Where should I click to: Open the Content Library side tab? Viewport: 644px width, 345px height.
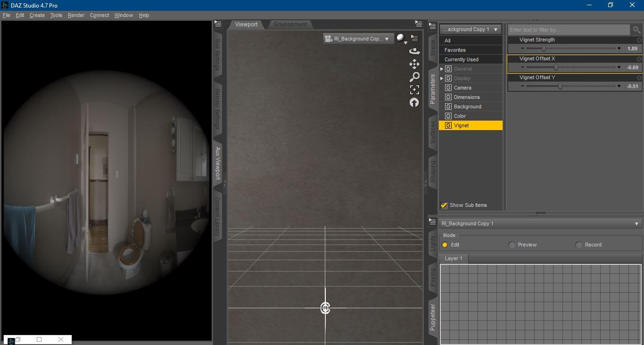(x=217, y=217)
